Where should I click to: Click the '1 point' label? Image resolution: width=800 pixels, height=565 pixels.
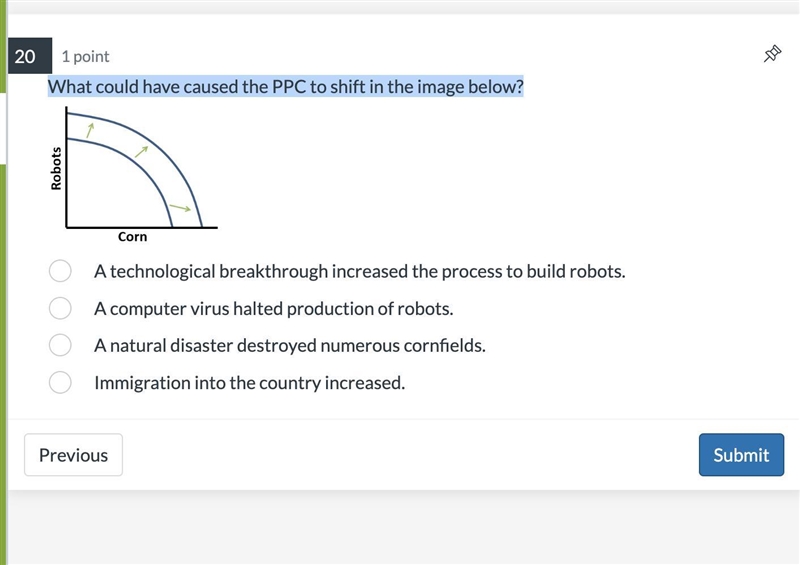point(85,56)
